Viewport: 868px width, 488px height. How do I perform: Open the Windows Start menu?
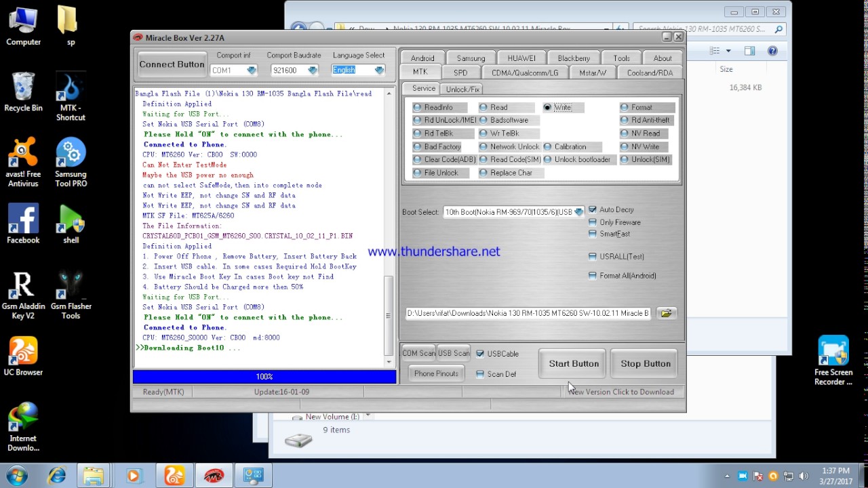(x=16, y=475)
